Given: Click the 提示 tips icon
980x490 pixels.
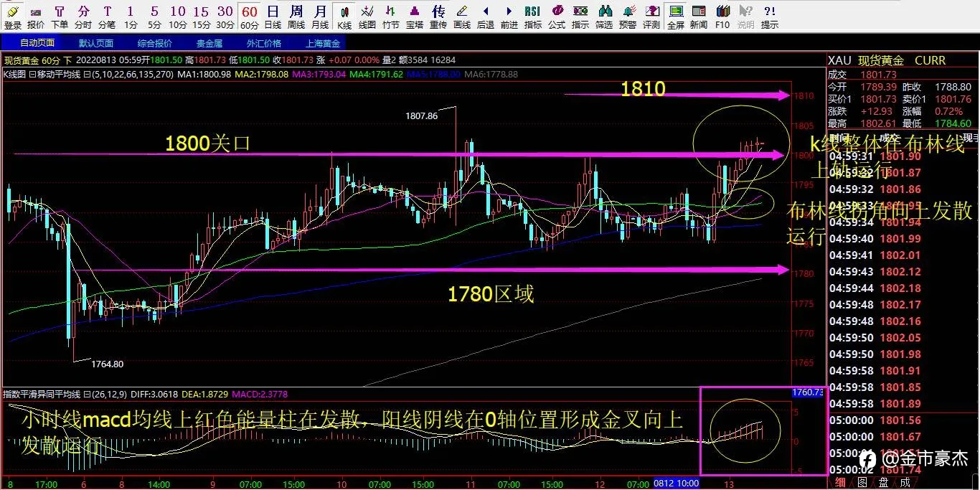Looking at the screenshot, I should (770, 16).
